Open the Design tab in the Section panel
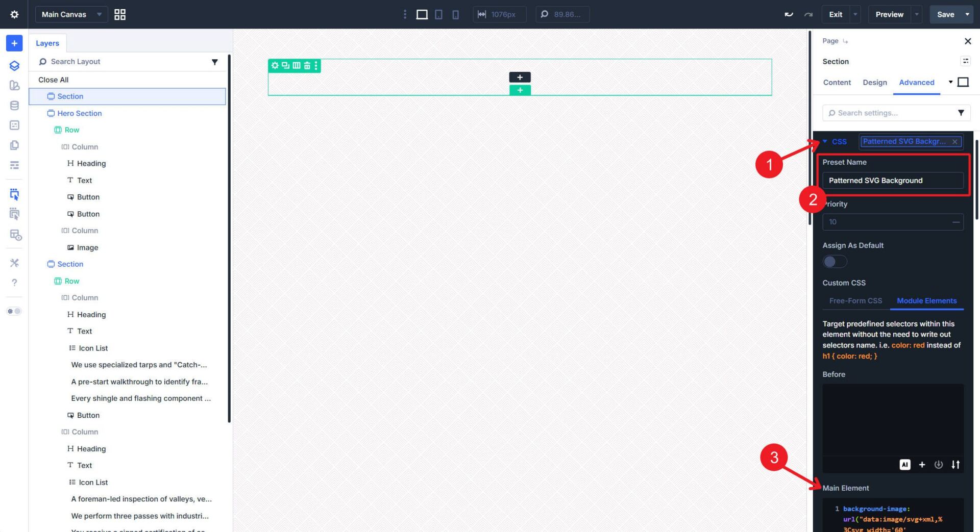The width and height of the screenshot is (980, 532). point(874,82)
